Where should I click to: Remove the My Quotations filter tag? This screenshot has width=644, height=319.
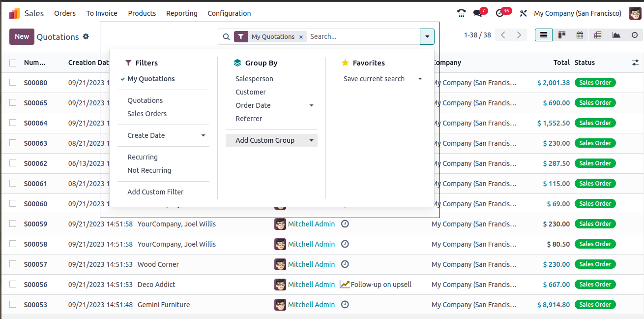point(301,37)
